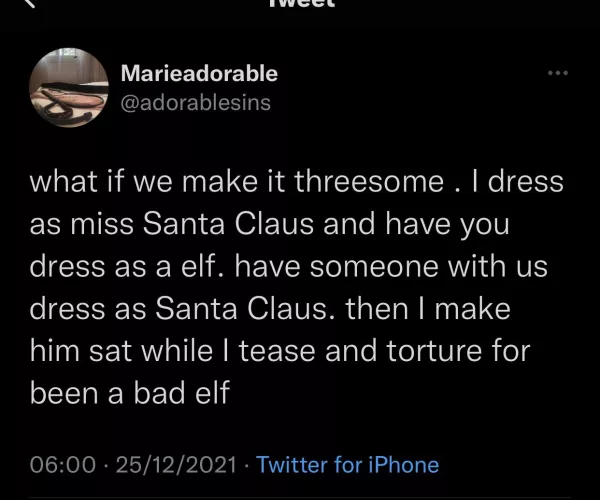Image resolution: width=600 pixels, height=500 pixels.
Task: Tap the last tweet line 'been a bad elf'
Action: [130, 394]
